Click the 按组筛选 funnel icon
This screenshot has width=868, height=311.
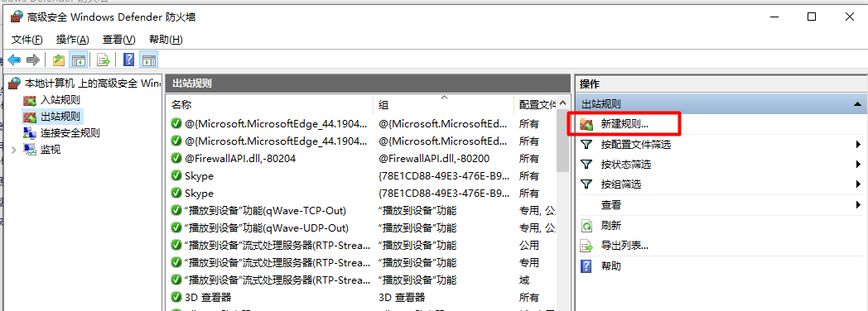(586, 184)
